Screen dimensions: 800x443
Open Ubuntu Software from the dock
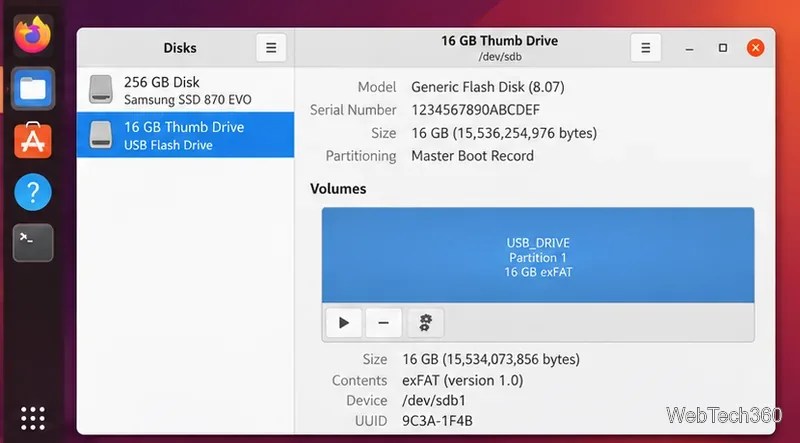coord(33,141)
